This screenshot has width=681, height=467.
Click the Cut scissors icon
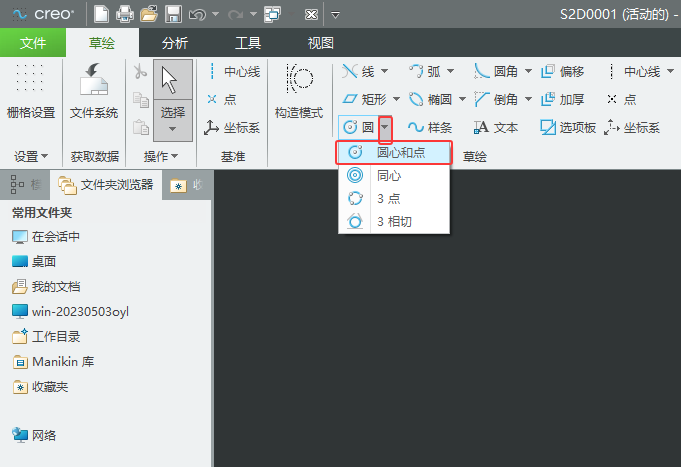click(140, 71)
